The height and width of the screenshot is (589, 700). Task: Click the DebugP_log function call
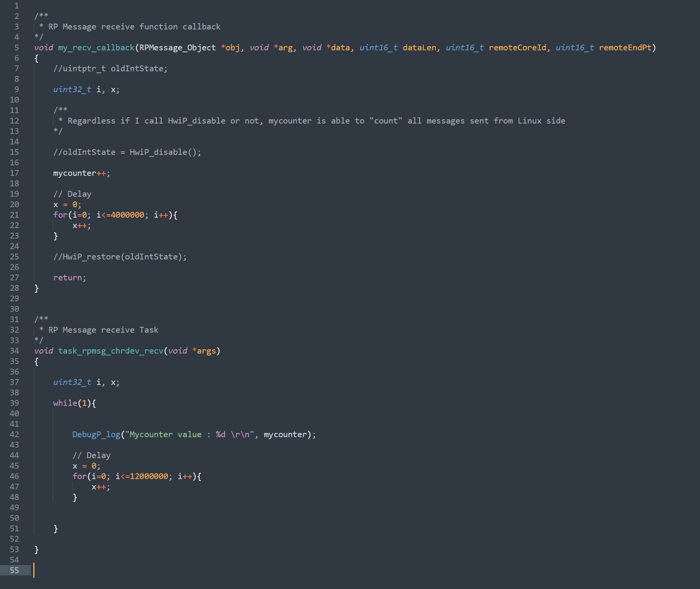pos(96,434)
